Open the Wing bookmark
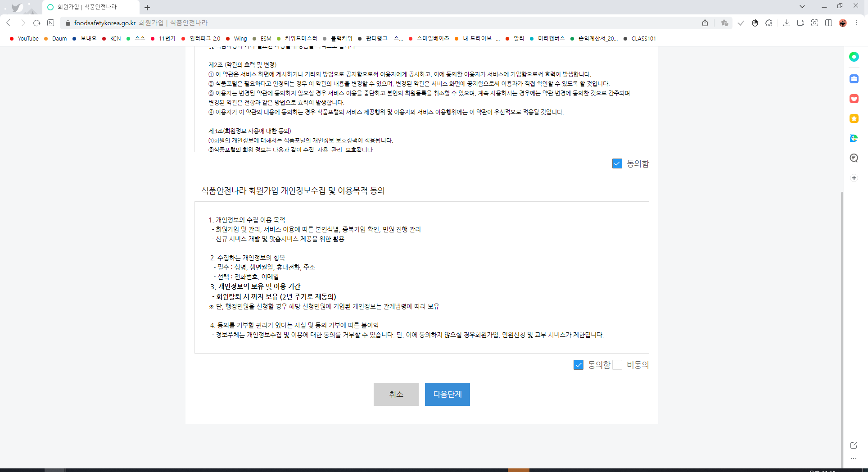 (x=236, y=39)
